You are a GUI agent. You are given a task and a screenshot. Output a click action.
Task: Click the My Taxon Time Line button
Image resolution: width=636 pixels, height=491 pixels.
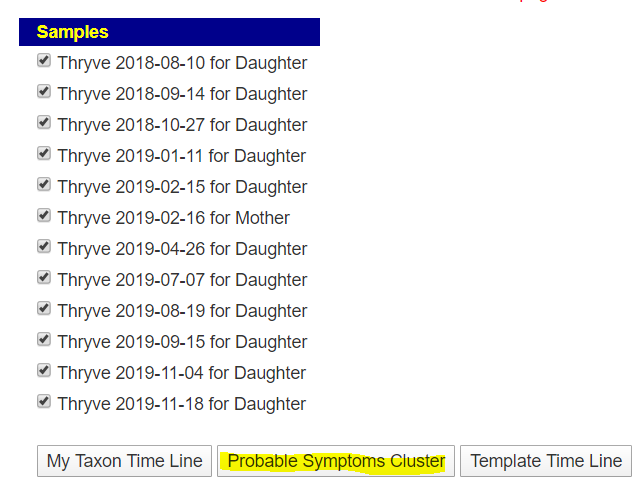[x=125, y=461]
